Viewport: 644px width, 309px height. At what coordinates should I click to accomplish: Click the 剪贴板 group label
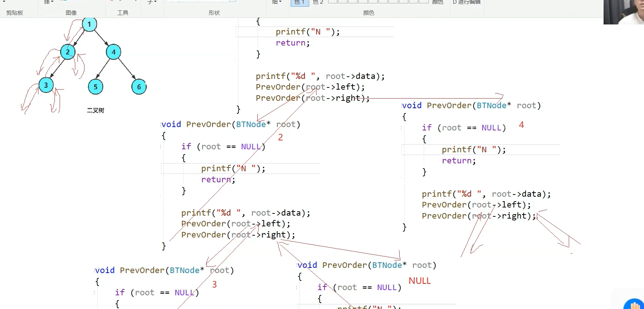[15, 13]
